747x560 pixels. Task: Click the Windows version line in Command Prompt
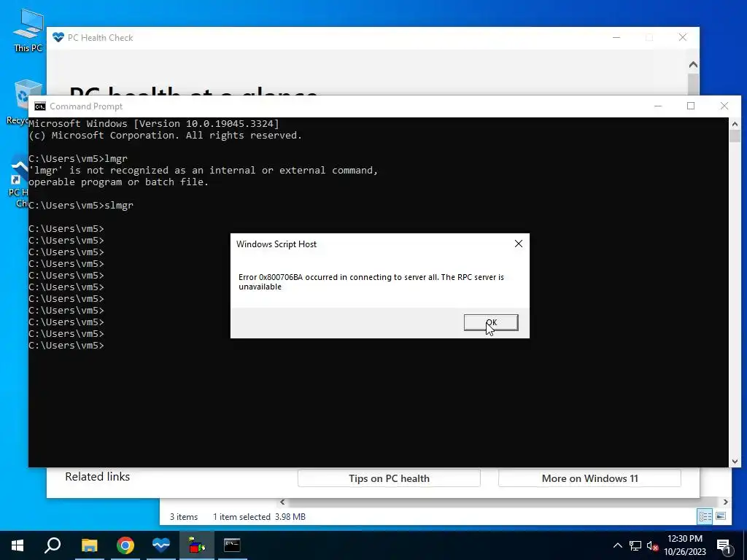coord(154,124)
